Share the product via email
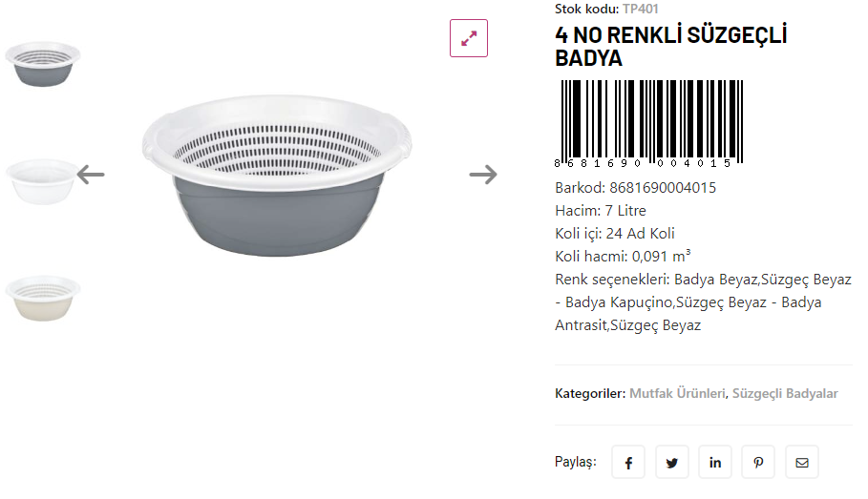Screen dimensions: 868x499 click(802, 463)
